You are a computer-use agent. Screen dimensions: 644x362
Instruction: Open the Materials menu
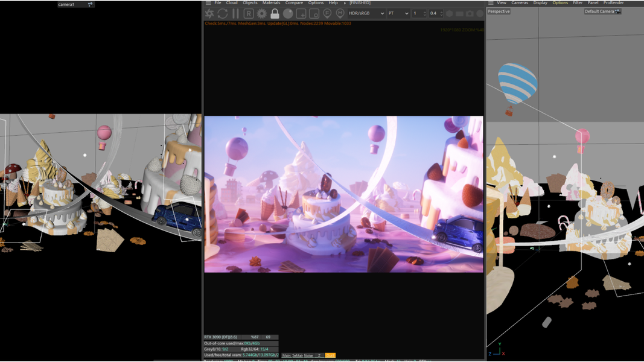tap(272, 3)
